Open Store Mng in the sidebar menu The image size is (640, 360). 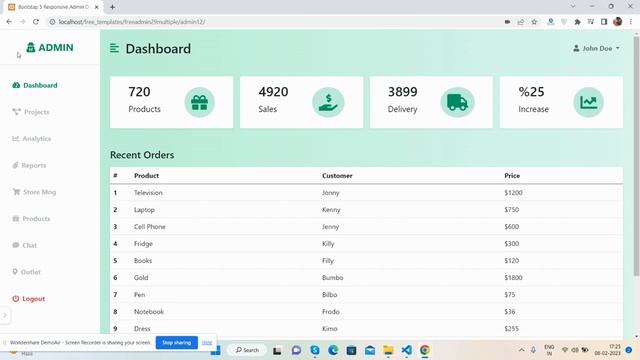[x=34, y=192]
